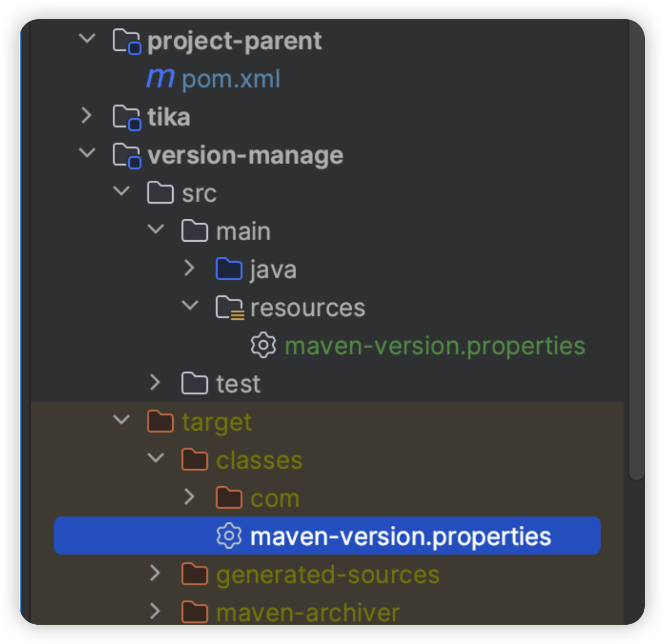Click the version-manage module folder icon
This screenshot has height=644, width=664.
127,155
